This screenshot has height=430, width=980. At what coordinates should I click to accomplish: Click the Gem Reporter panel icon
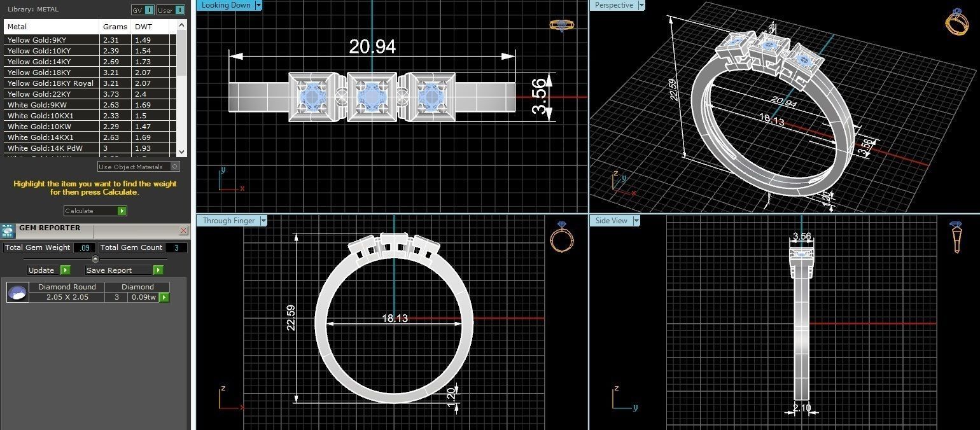click(8, 231)
